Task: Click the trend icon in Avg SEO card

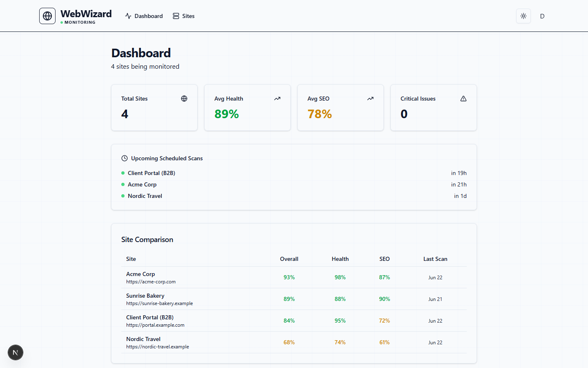Action: tap(370, 99)
